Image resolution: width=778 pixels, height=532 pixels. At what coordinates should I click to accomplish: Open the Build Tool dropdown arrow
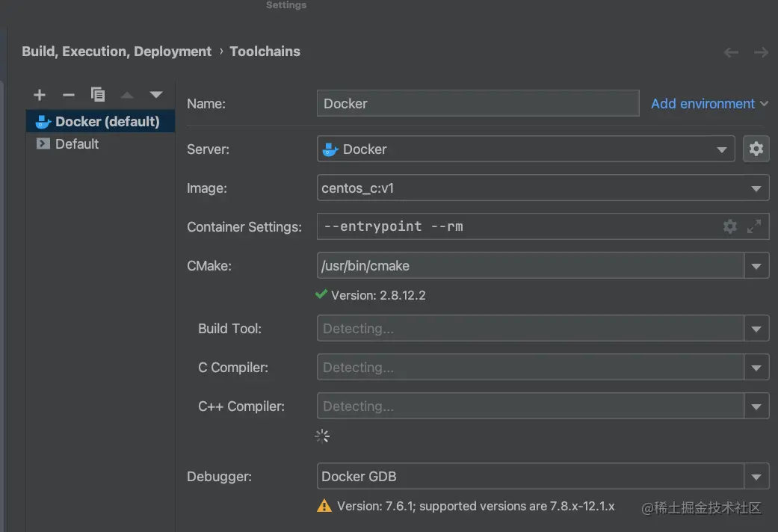tap(756, 328)
